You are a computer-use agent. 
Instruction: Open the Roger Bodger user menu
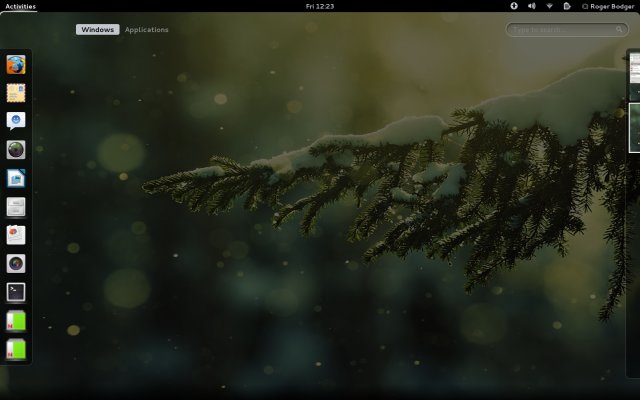click(x=608, y=6)
